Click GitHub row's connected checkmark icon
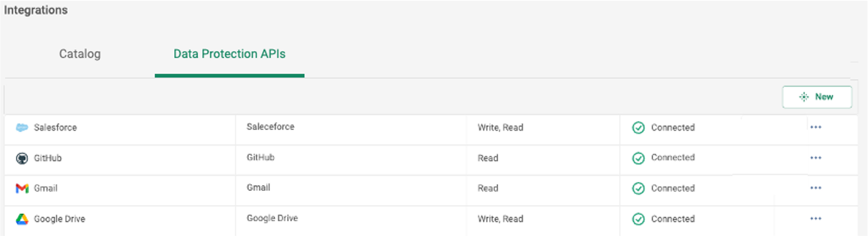 [638, 158]
